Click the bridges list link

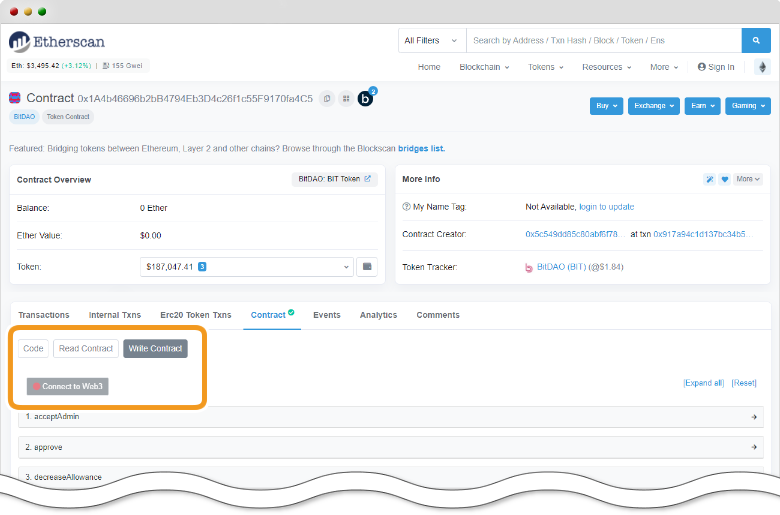coord(421,148)
